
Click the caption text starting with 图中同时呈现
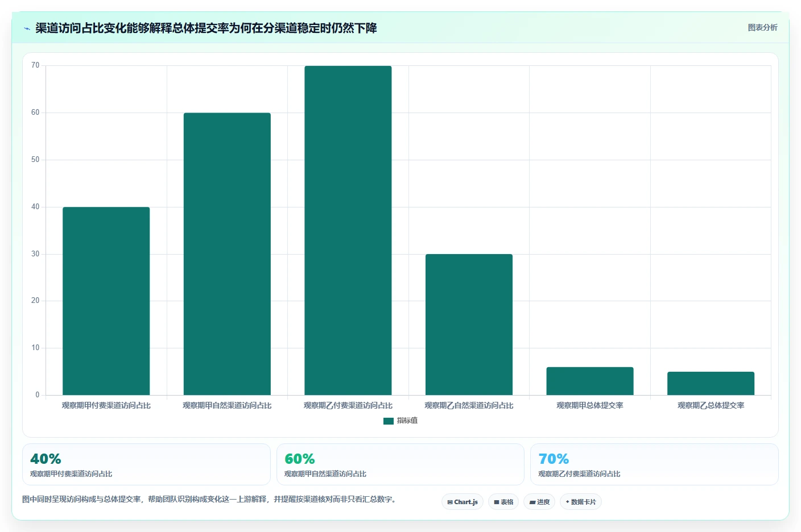pyautogui.click(x=209, y=500)
